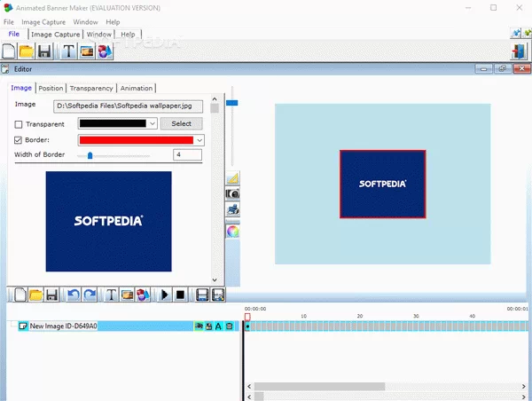Screen dimensions: 532x401
Task: Open a file with the top toolbar folder icon
Action: pos(27,51)
